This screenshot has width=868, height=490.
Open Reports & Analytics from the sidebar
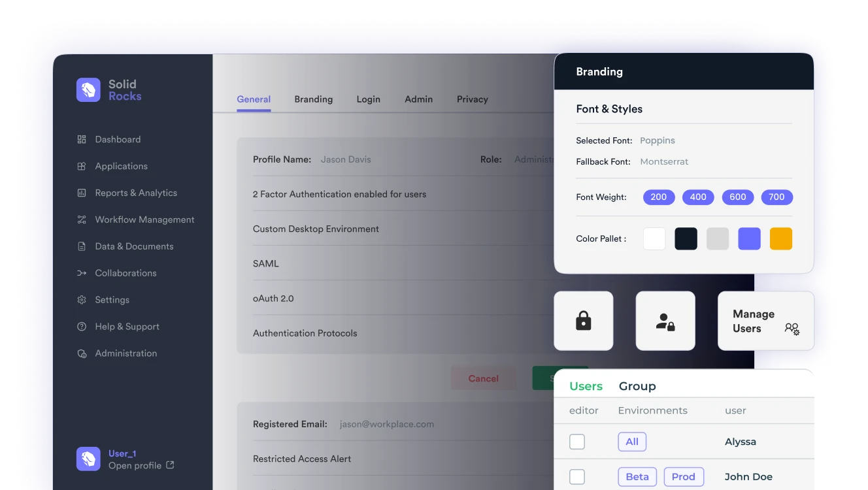click(136, 193)
